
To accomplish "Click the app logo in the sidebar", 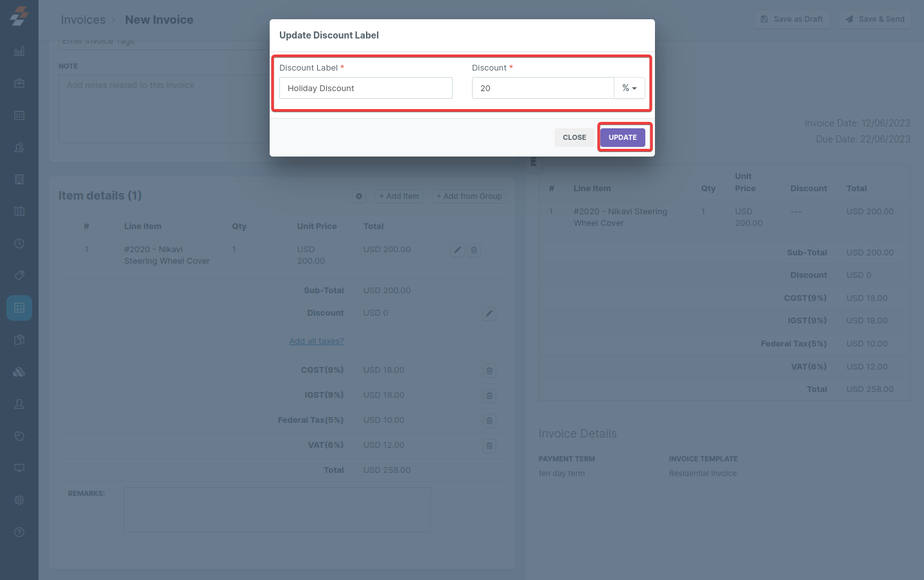I will [19, 17].
